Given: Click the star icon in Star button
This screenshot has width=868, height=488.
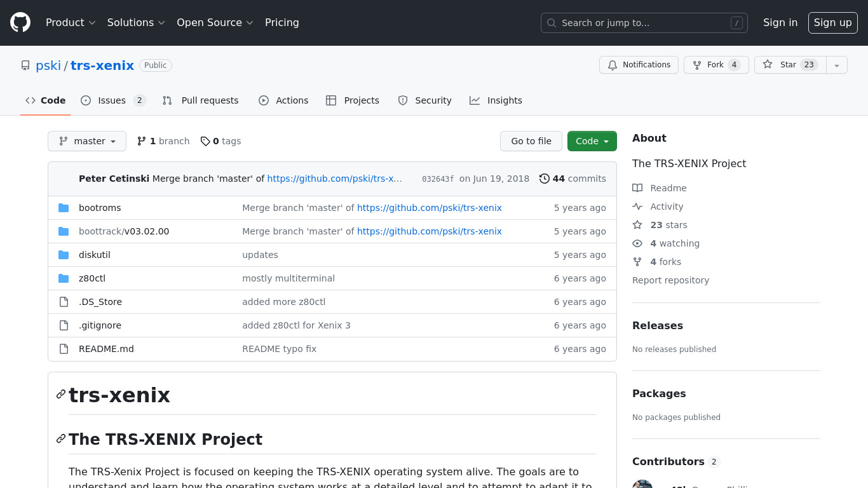Looking at the screenshot, I should (768, 65).
